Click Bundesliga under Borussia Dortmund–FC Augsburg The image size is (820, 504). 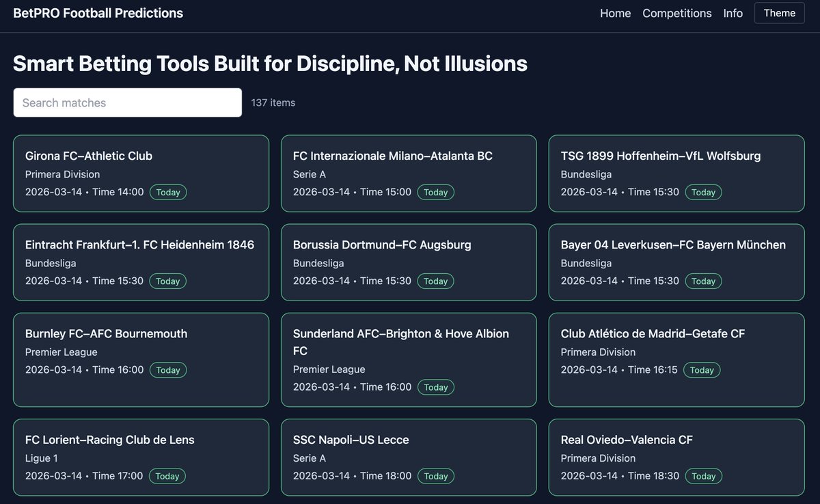(318, 263)
